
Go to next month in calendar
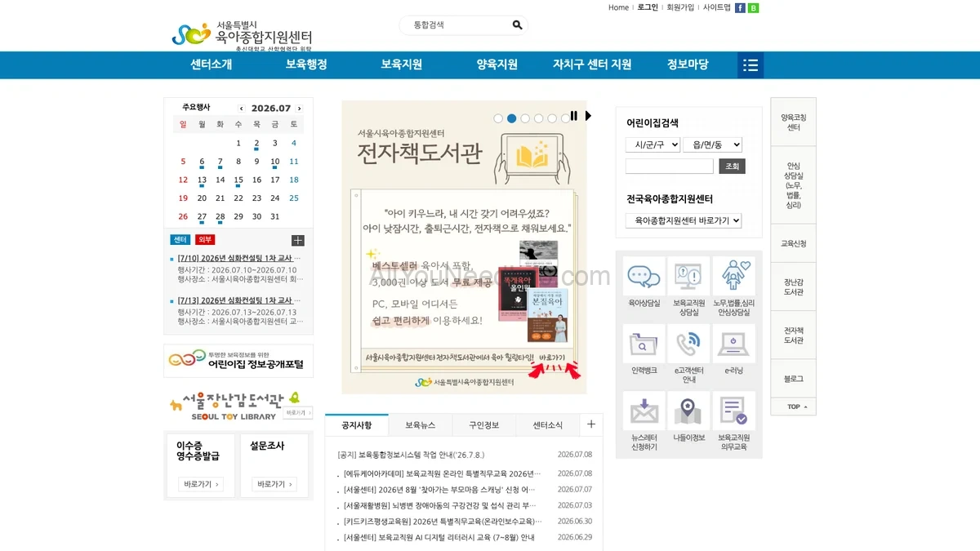299,109
